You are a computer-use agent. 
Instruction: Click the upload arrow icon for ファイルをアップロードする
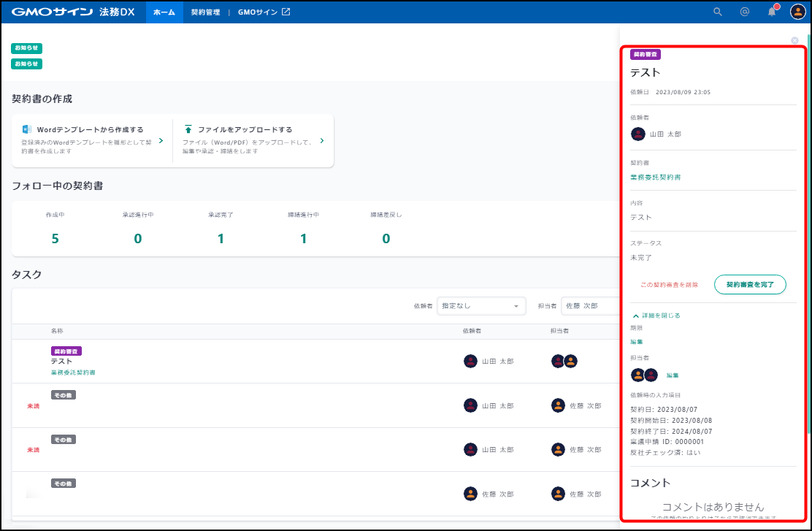pos(188,129)
